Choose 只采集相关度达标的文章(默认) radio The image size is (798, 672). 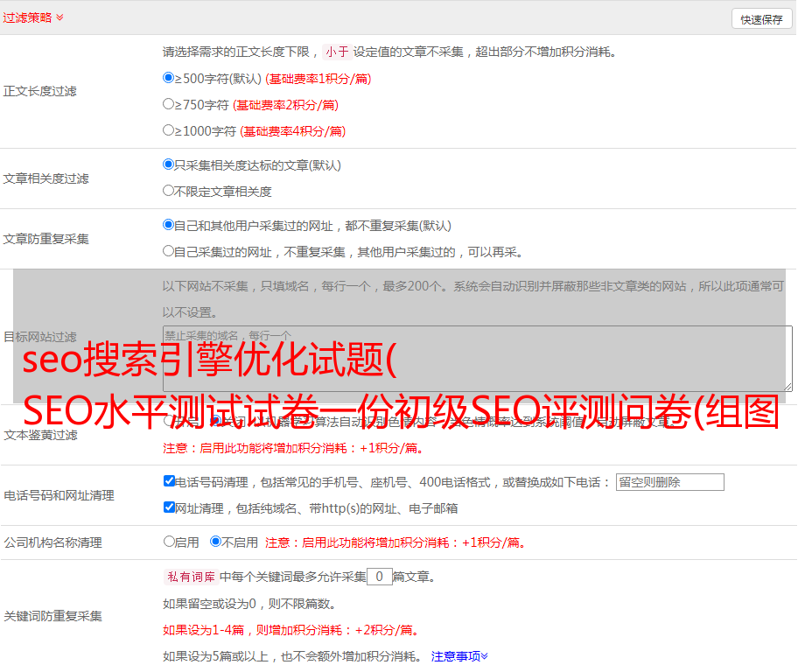168,164
